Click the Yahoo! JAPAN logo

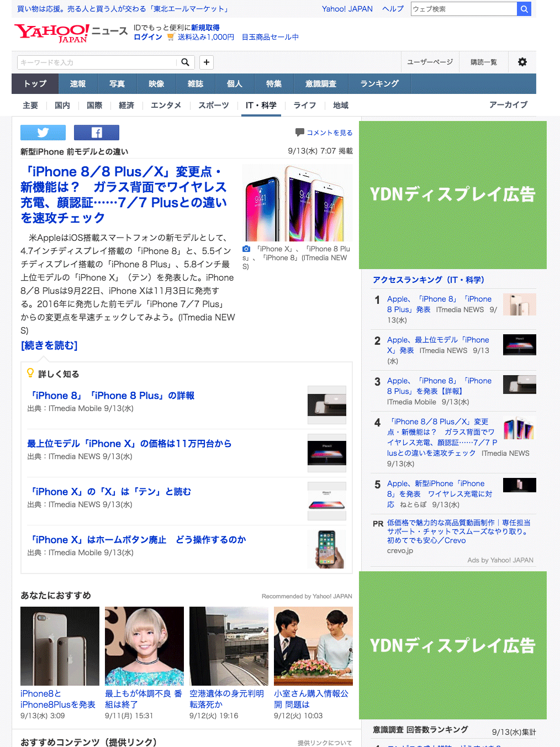tap(52, 33)
